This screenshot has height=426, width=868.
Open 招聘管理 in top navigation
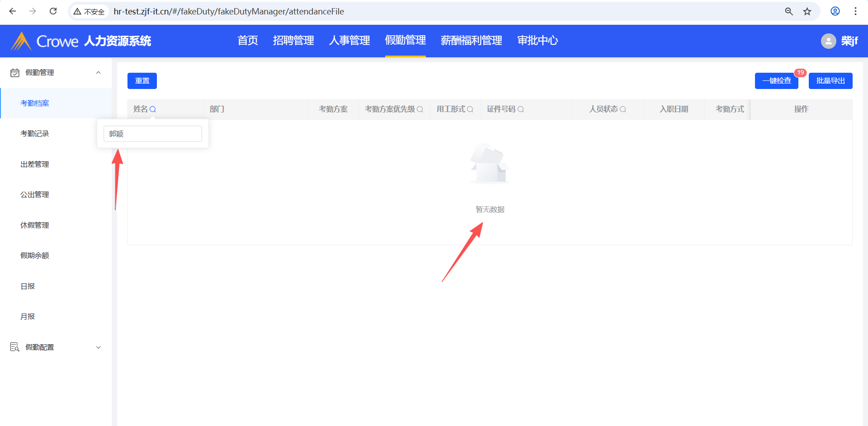(293, 41)
